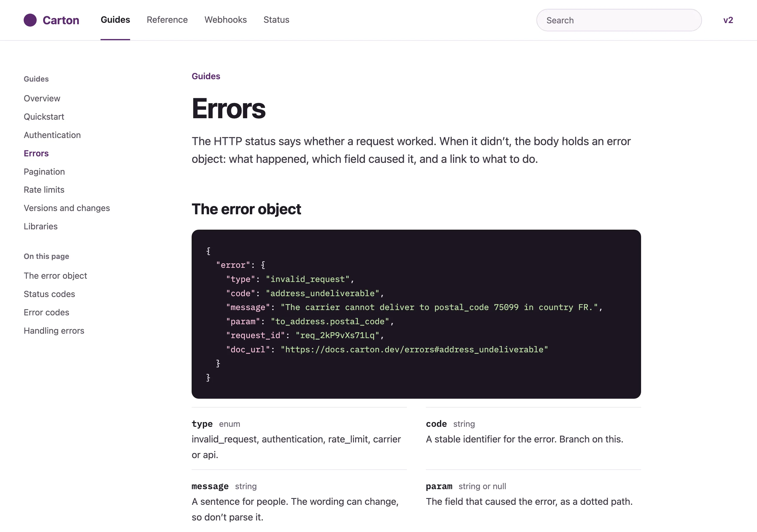The image size is (757, 532).
Task: Click the "invalid_request" type value in code
Action: (x=308, y=279)
